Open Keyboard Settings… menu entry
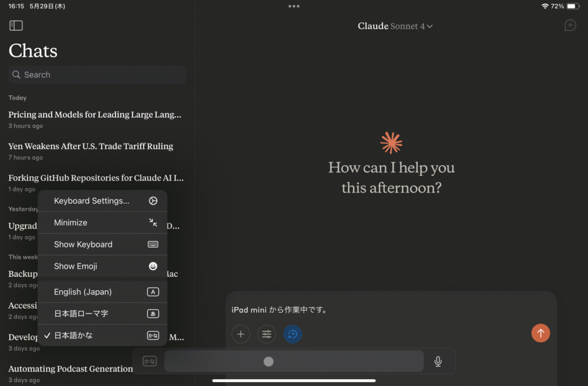The height and width of the screenshot is (386, 588). click(x=102, y=200)
